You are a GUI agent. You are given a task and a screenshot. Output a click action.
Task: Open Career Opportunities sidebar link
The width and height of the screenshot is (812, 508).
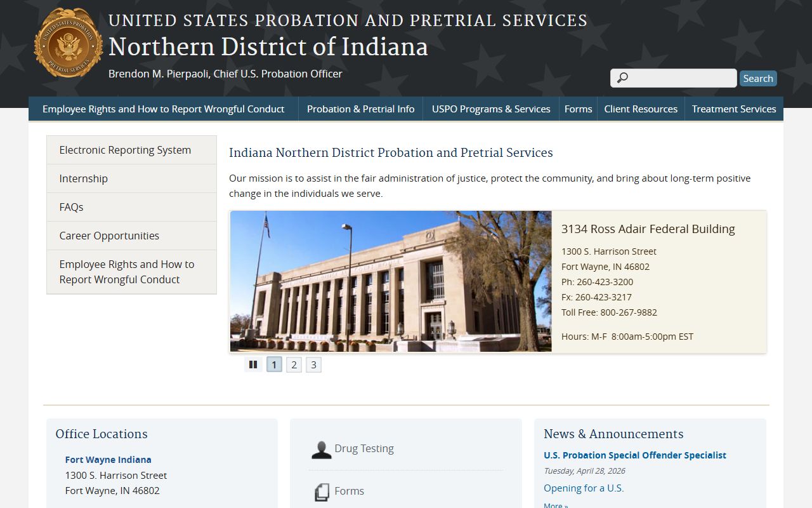click(131, 236)
